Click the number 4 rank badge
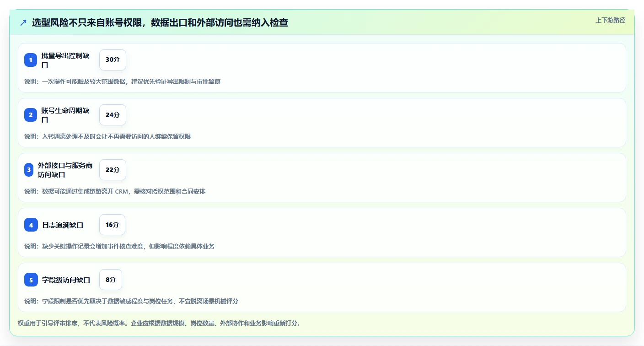This screenshot has width=644, height=346. click(x=31, y=225)
